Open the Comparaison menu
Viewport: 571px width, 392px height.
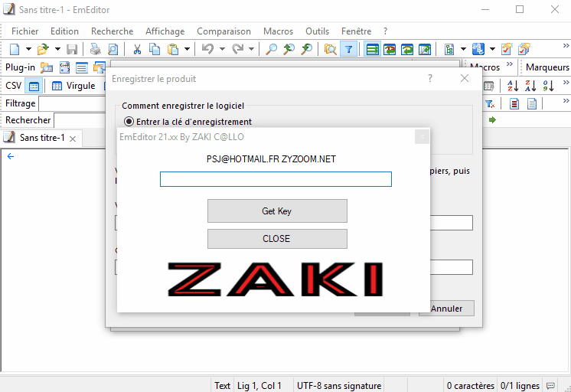pyautogui.click(x=224, y=31)
